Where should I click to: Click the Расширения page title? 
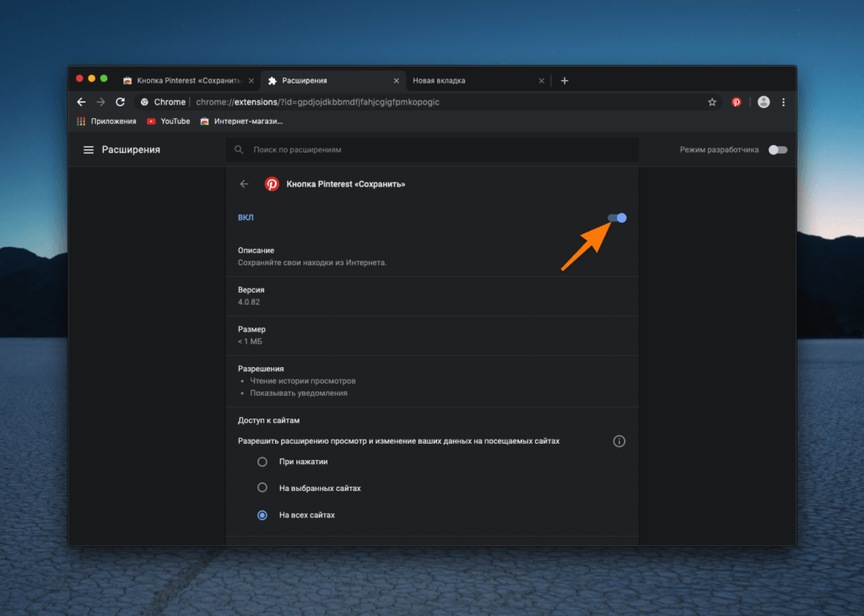pyautogui.click(x=131, y=150)
